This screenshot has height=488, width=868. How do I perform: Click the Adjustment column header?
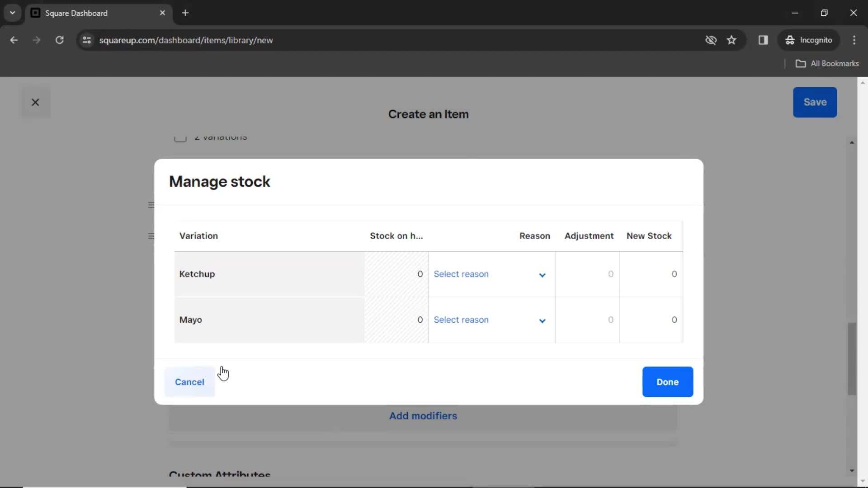(x=589, y=236)
